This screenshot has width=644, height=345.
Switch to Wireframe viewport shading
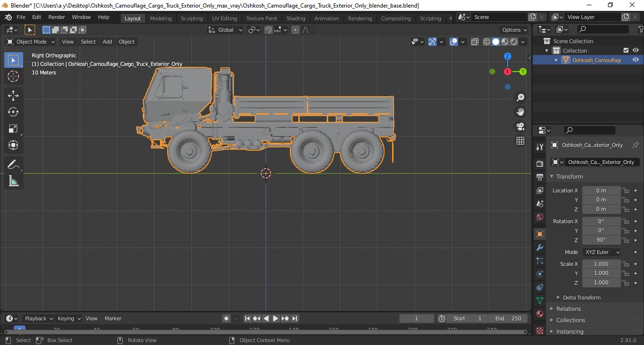(x=487, y=42)
